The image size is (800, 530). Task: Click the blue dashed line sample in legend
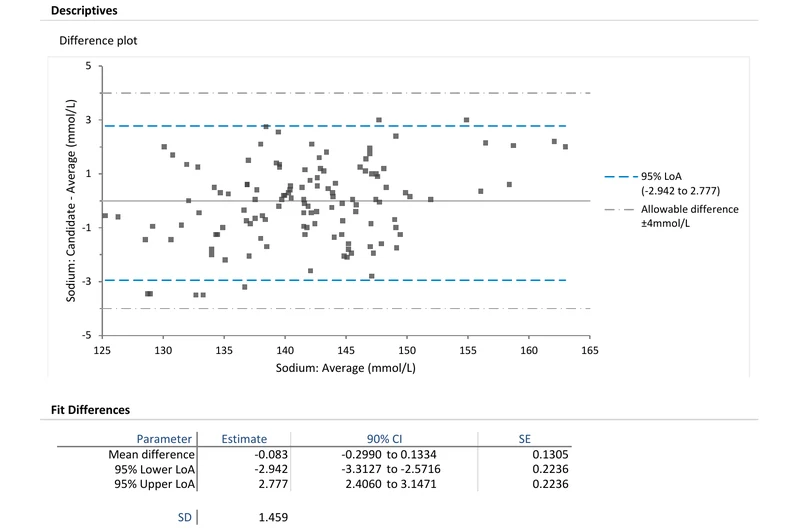pos(620,176)
